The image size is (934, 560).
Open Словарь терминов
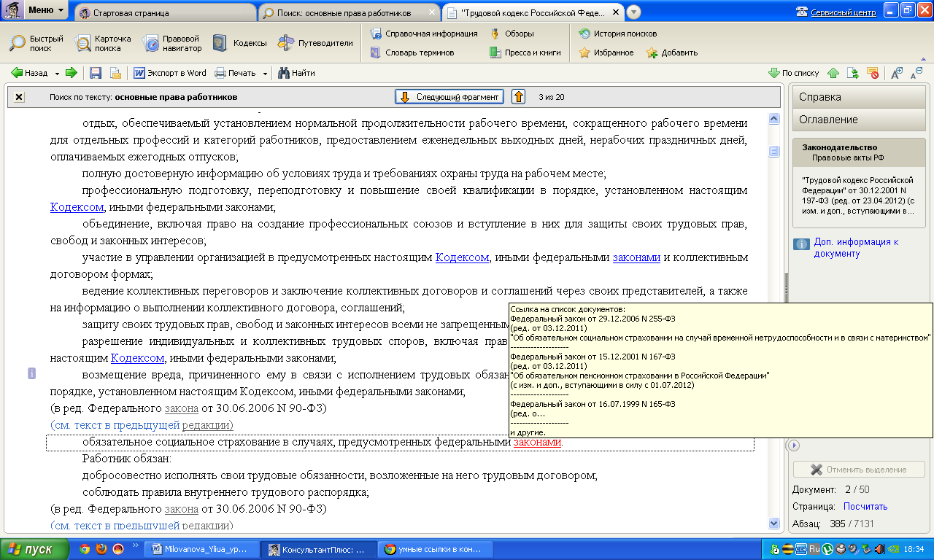(x=412, y=52)
